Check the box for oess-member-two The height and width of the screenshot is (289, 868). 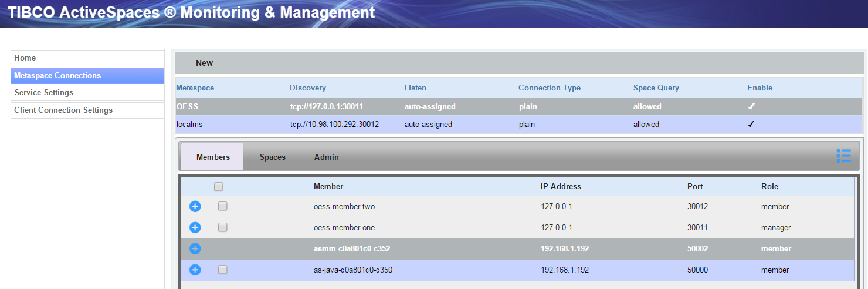223,206
